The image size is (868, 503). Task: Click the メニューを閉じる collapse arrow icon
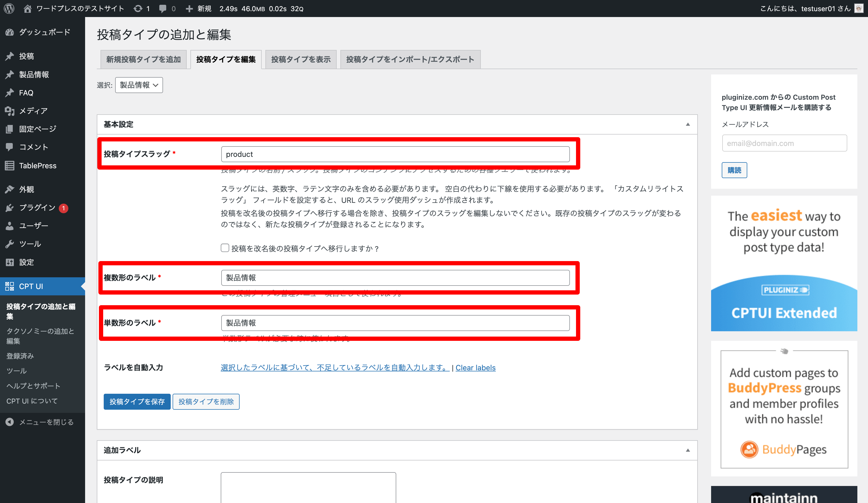pyautogui.click(x=10, y=422)
